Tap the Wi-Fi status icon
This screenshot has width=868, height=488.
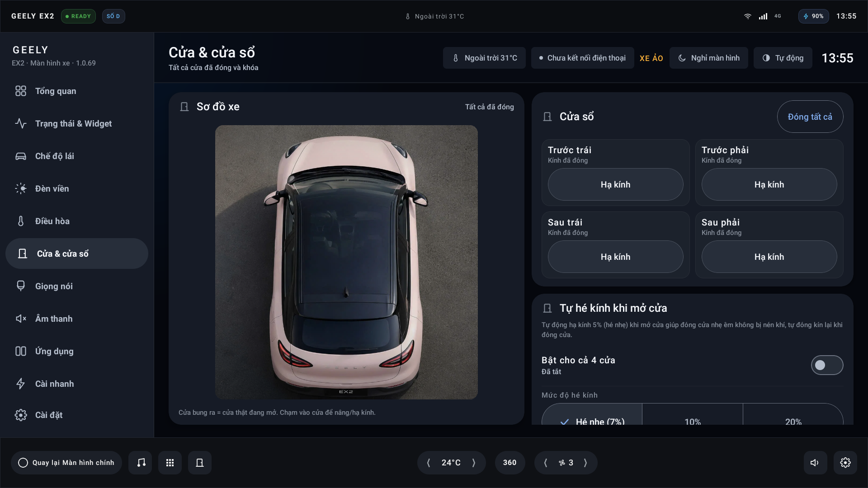(748, 16)
